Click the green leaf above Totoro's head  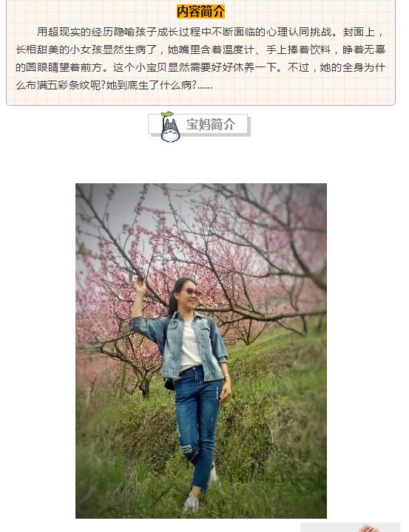167,115
